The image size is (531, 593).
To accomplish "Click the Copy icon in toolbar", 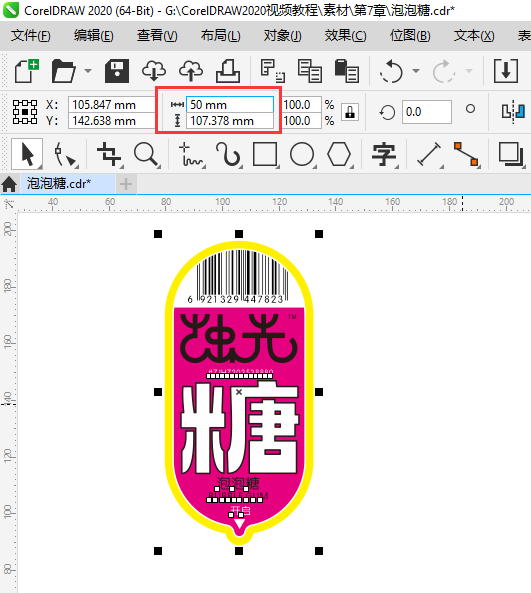I will (310, 71).
